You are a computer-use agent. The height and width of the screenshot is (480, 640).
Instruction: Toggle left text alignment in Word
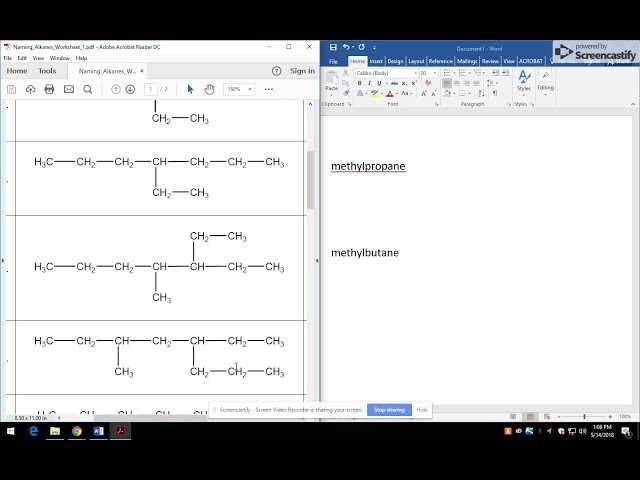pyautogui.click(x=447, y=83)
